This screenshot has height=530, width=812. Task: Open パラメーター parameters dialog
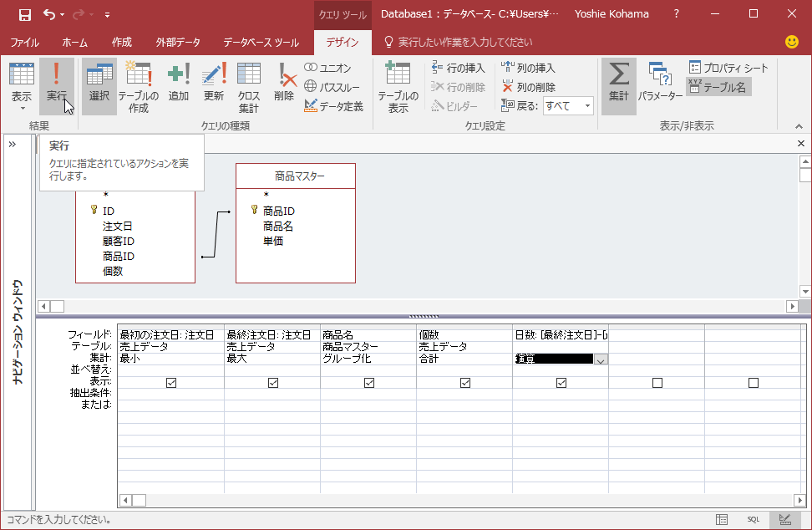click(x=660, y=82)
